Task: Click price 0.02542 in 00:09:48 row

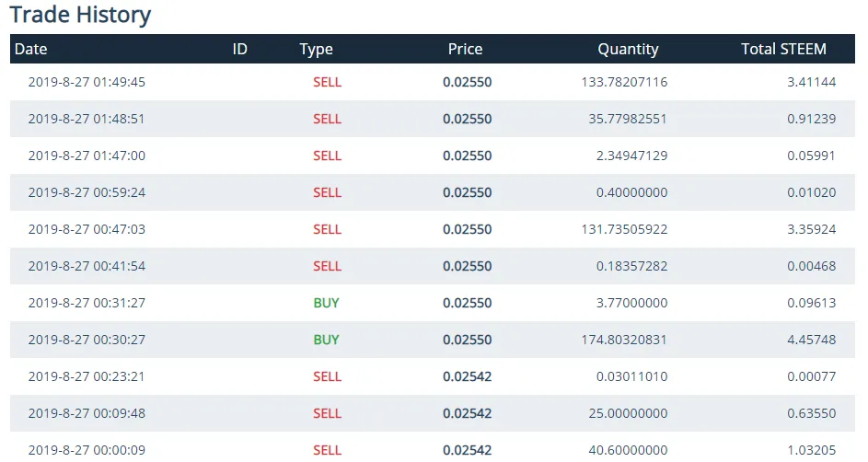Action: 468,413
